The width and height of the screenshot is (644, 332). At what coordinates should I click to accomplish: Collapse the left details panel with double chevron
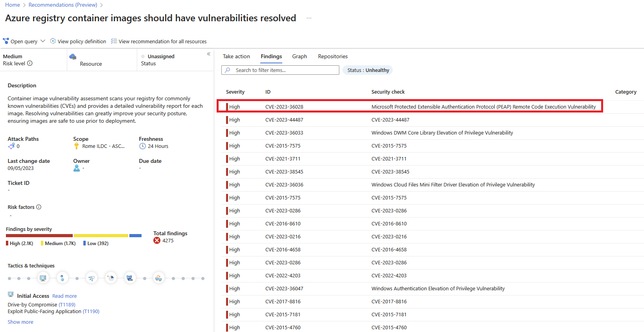[x=209, y=54]
